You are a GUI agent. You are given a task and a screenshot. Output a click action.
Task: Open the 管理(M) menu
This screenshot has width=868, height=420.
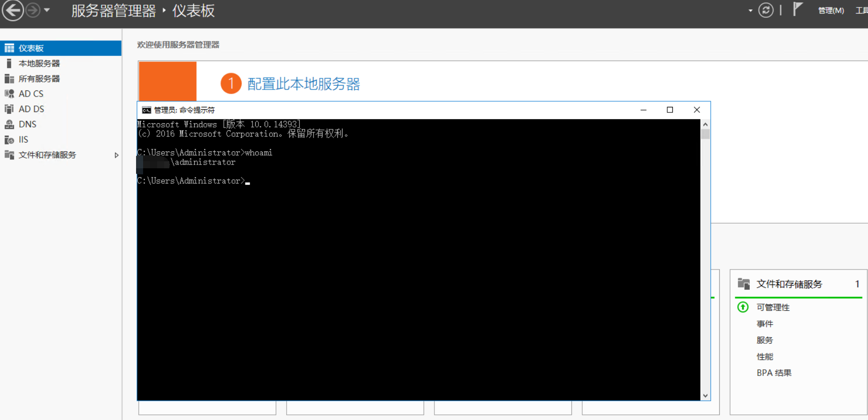pyautogui.click(x=830, y=10)
